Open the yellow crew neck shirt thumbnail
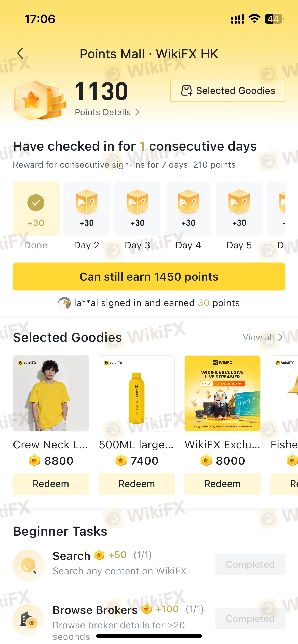298x644 pixels. coord(51,393)
